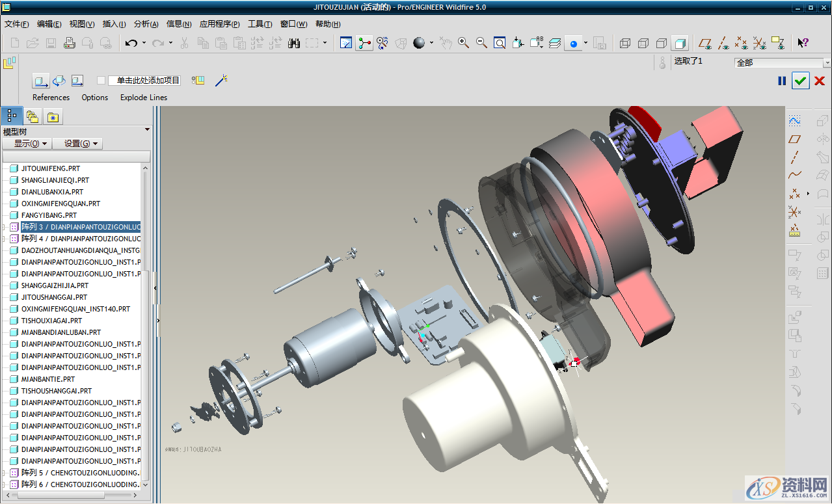832x504 pixels.
Task: Click the Print icon in toolbar
Action: (70, 43)
